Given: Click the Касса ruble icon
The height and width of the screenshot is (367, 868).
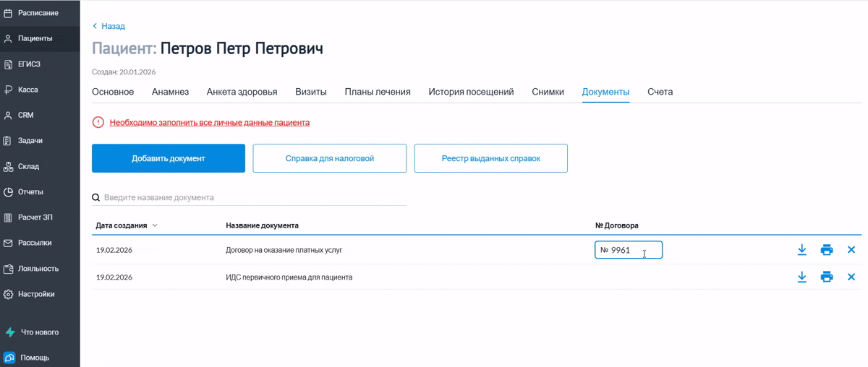Looking at the screenshot, I should [x=9, y=90].
